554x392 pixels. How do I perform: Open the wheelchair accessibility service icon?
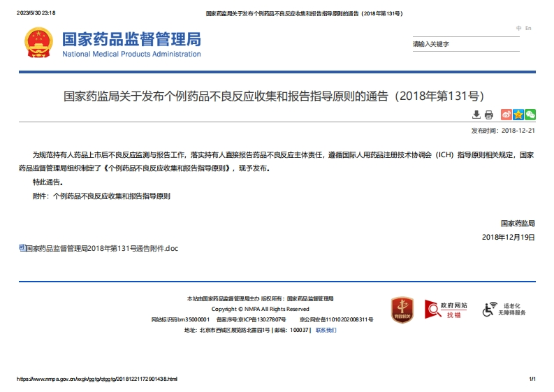[x=490, y=310]
